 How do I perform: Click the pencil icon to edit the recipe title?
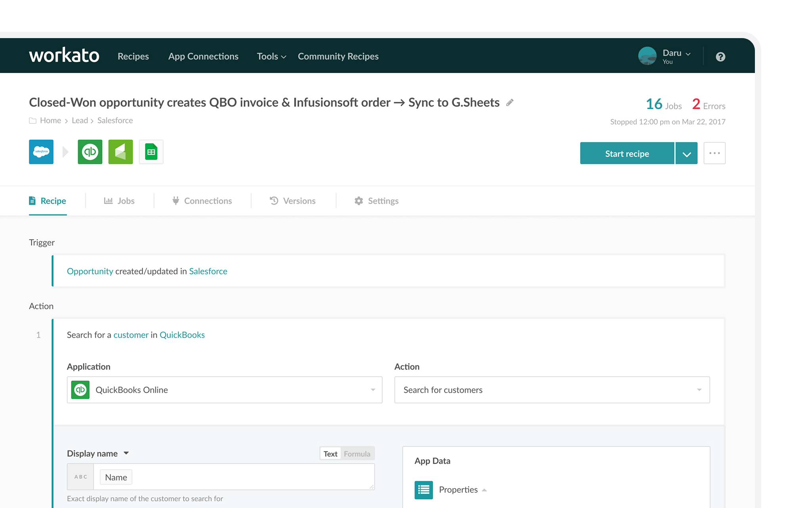510,103
